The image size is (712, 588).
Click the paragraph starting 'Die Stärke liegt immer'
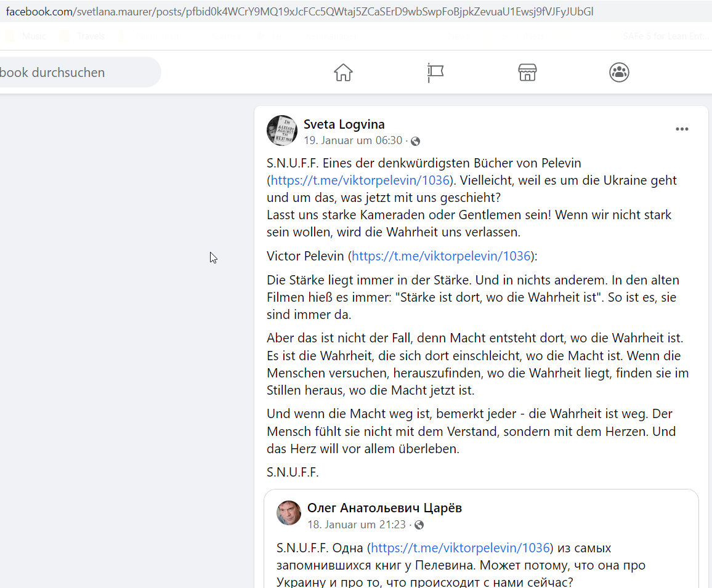(473, 297)
